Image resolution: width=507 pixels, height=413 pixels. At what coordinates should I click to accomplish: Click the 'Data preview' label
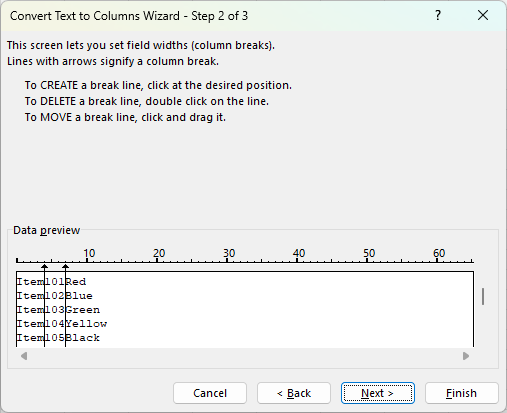pos(47,230)
